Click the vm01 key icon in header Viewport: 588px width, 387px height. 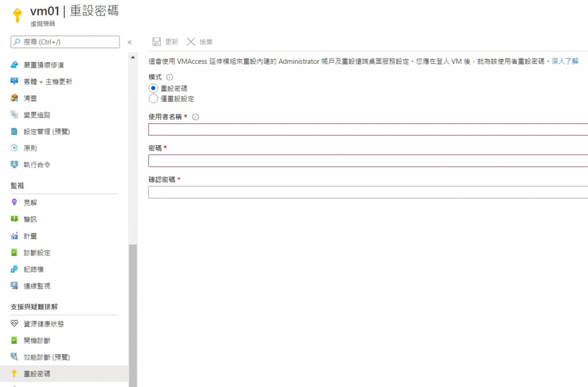[x=17, y=16]
